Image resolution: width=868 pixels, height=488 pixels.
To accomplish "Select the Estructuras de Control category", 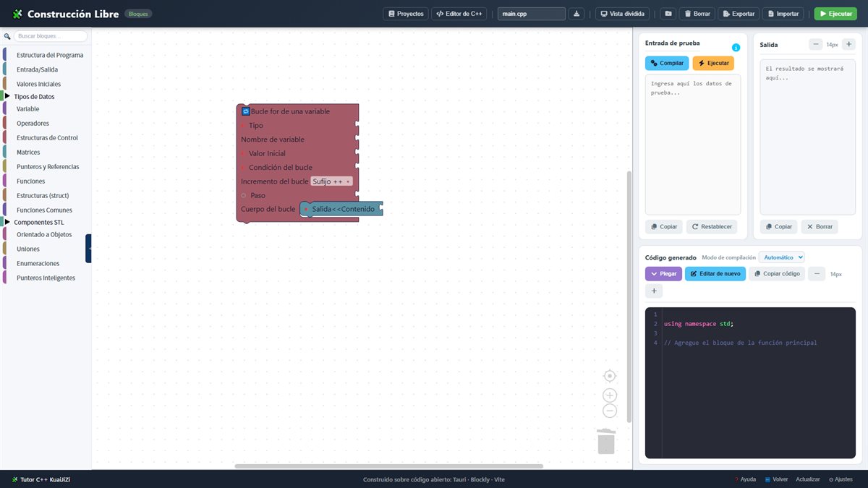I will click(47, 137).
